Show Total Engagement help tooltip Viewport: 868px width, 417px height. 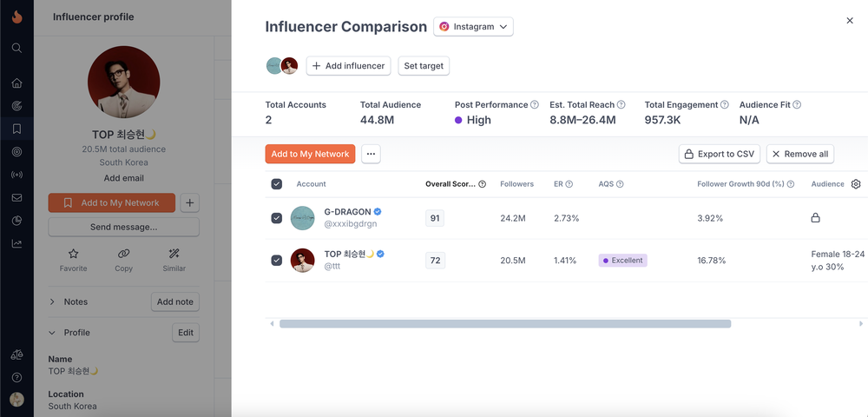tap(725, 104)
